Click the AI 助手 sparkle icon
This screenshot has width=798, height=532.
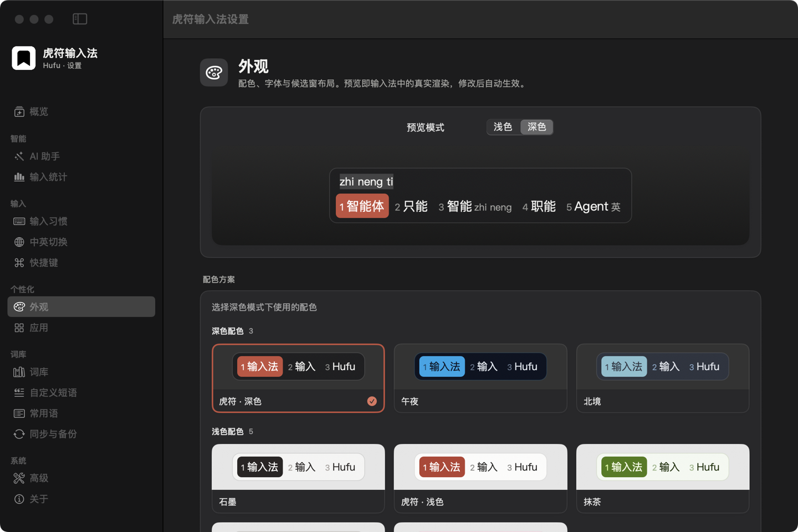(x=19, y=156)
